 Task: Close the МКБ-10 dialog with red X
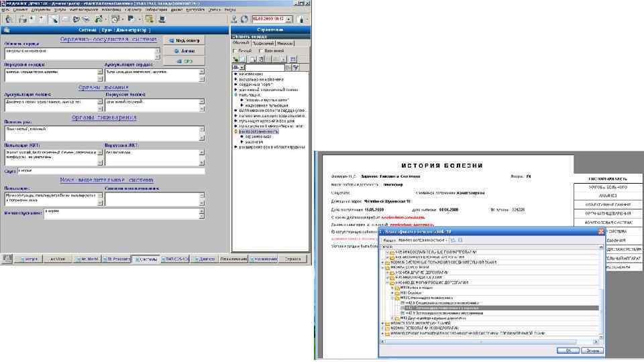coord(601,231)
